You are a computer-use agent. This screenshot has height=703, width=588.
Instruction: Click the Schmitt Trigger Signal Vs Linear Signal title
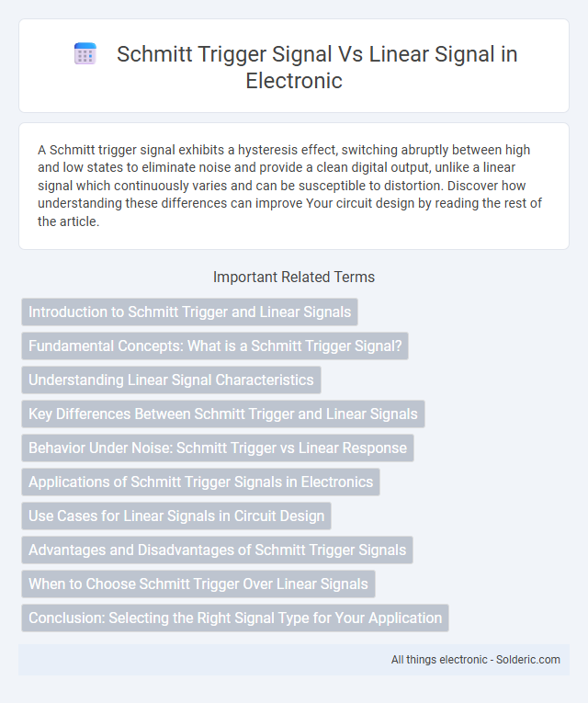point(317,67)
